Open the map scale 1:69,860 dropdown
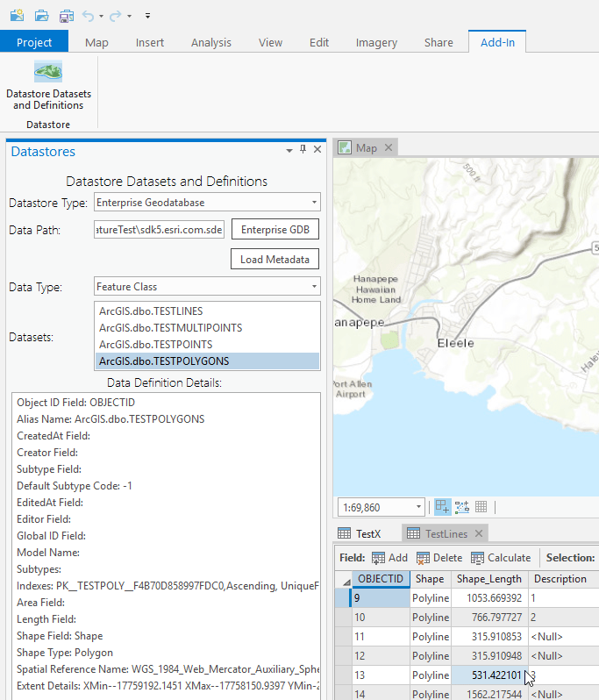The height and width of the screenshot is (700, 599). (x=418, y=507)
